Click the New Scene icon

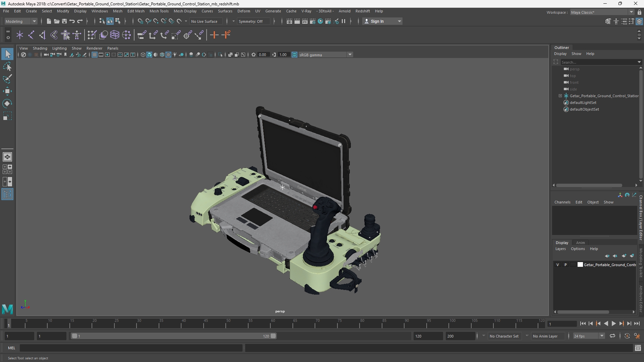(x=49, y=21)
